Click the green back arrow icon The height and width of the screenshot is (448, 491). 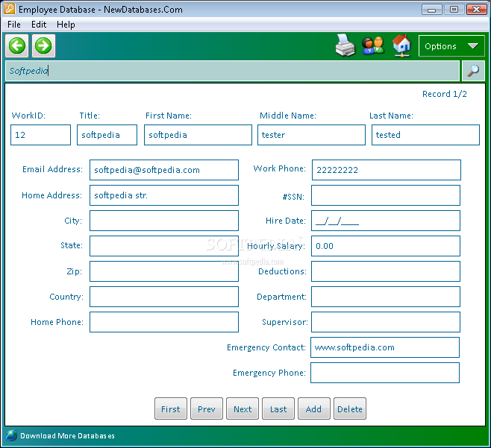coord(17,46)
